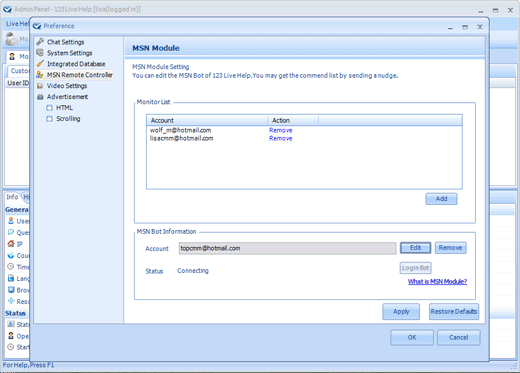The width and height of the screenshot is (520, 373).
Task: Maximize the Preference dialog
Action: [x=465, y=27]
